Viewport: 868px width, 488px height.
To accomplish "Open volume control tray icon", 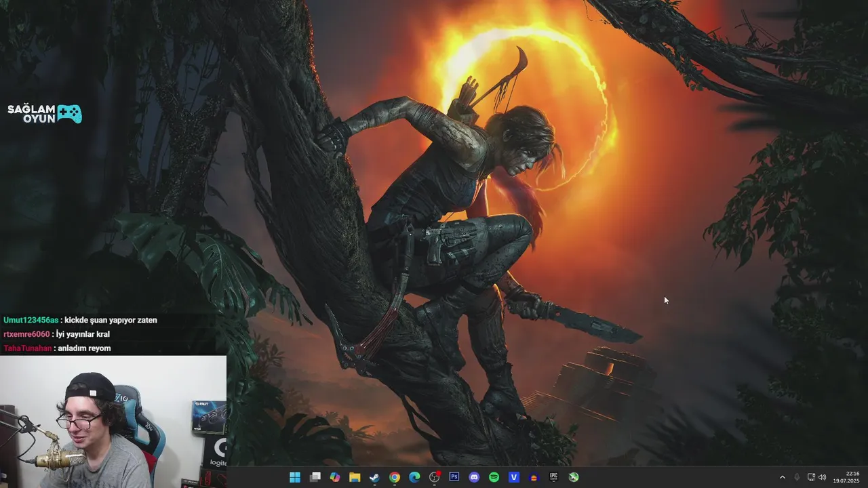I will tap(823, 477).
